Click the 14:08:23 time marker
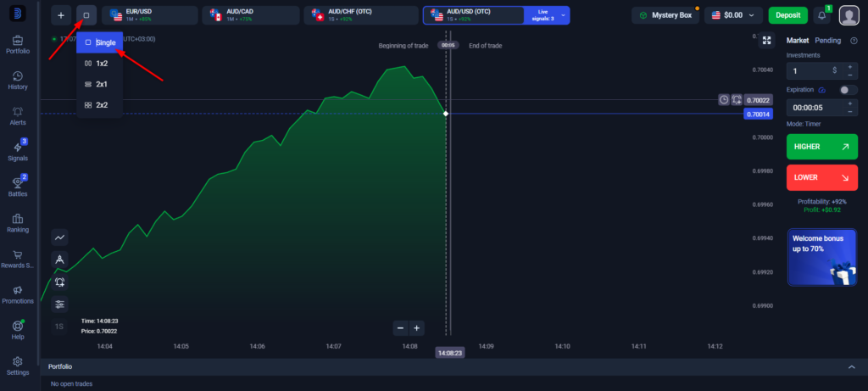868x391 pixels. click(x=450, y=353)
